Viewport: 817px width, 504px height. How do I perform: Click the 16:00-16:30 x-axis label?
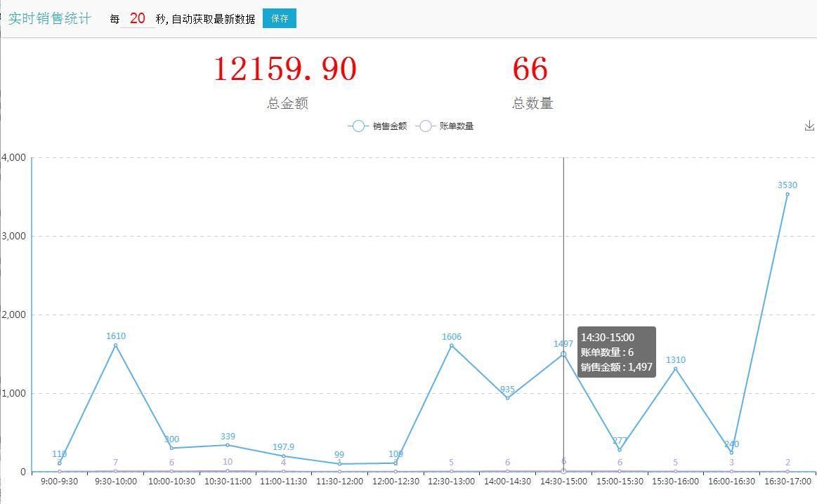731,482
